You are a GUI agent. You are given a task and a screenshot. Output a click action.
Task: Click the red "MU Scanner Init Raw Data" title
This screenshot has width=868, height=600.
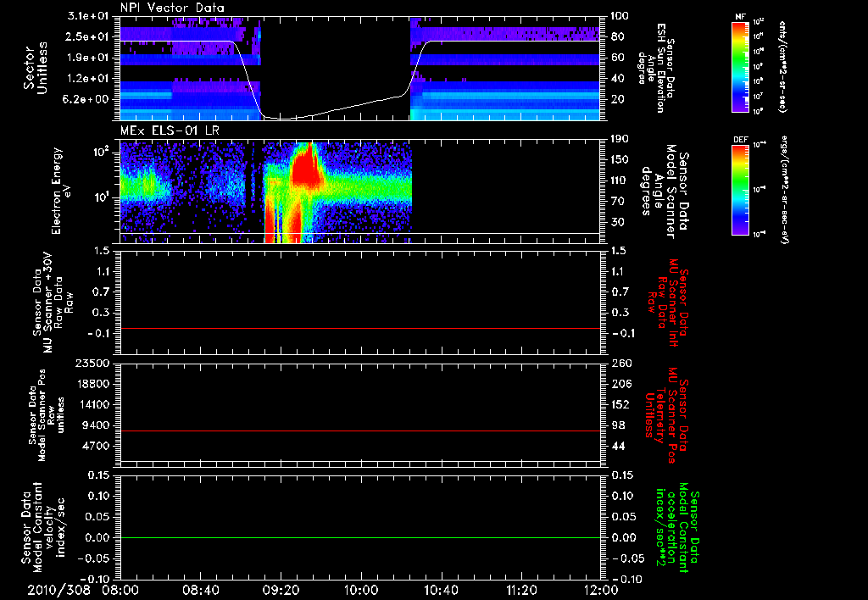[668, 303]
